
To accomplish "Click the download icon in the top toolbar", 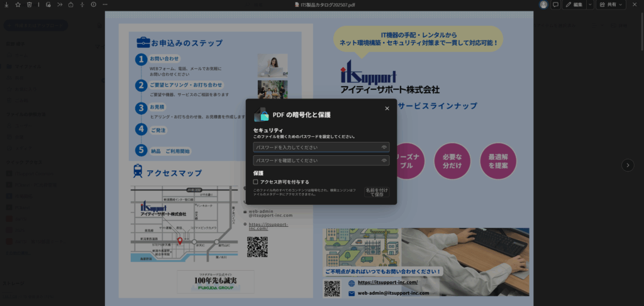I will coord(6,4).
